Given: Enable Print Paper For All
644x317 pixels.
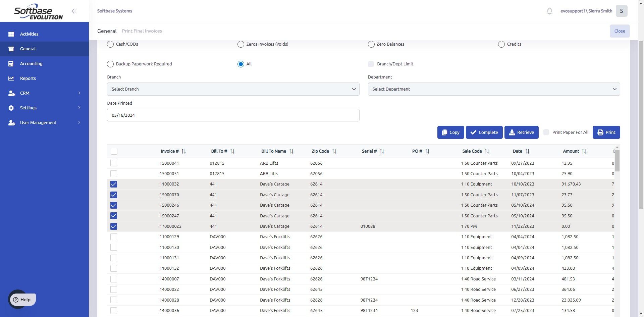Looking at the screenshot, I should (546, 132).
